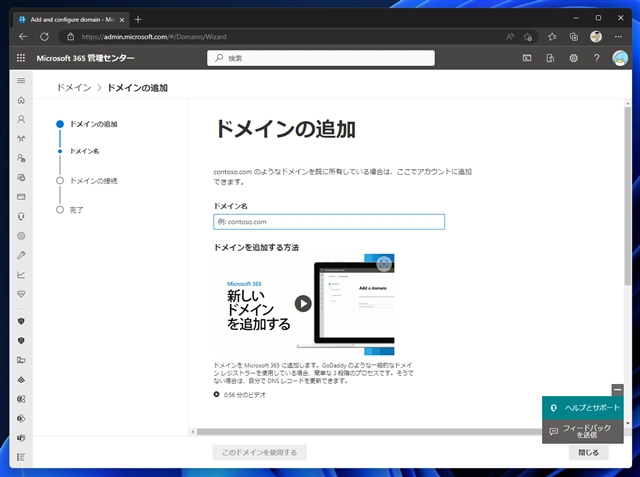Minimize the help widget with dash icon
Screen dimensions: 640x477
[x=618, y=390]
